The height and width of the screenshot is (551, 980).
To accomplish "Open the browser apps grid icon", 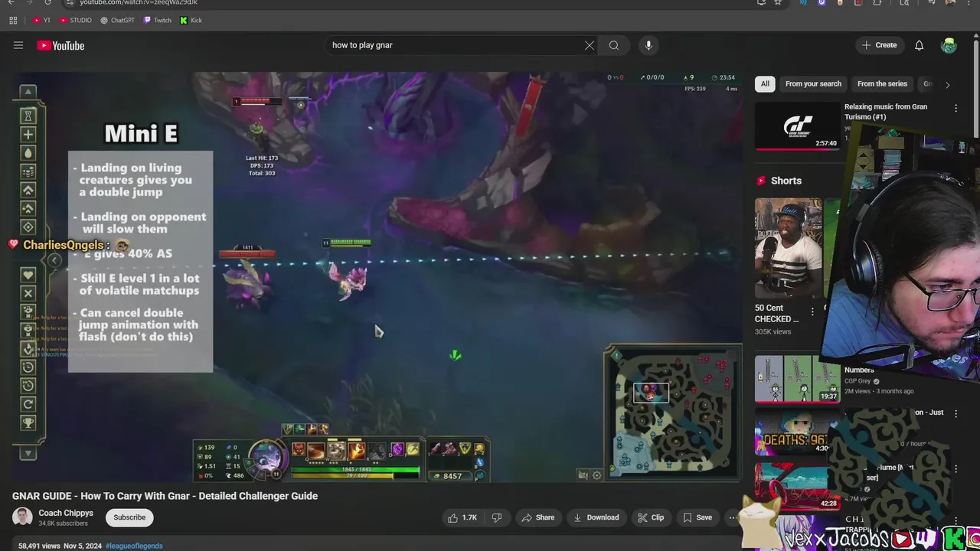I will coord(13,20).
